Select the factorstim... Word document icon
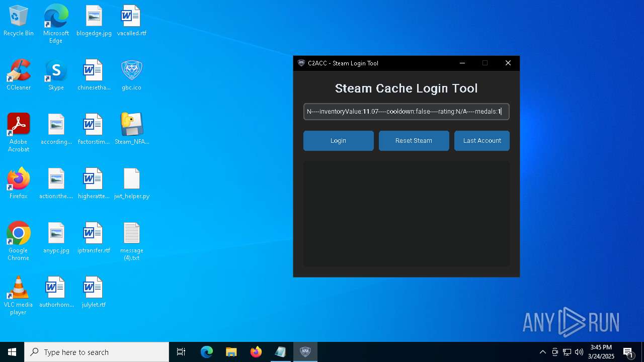Screen dimensions: 644x362 click(x=94, y=130)
